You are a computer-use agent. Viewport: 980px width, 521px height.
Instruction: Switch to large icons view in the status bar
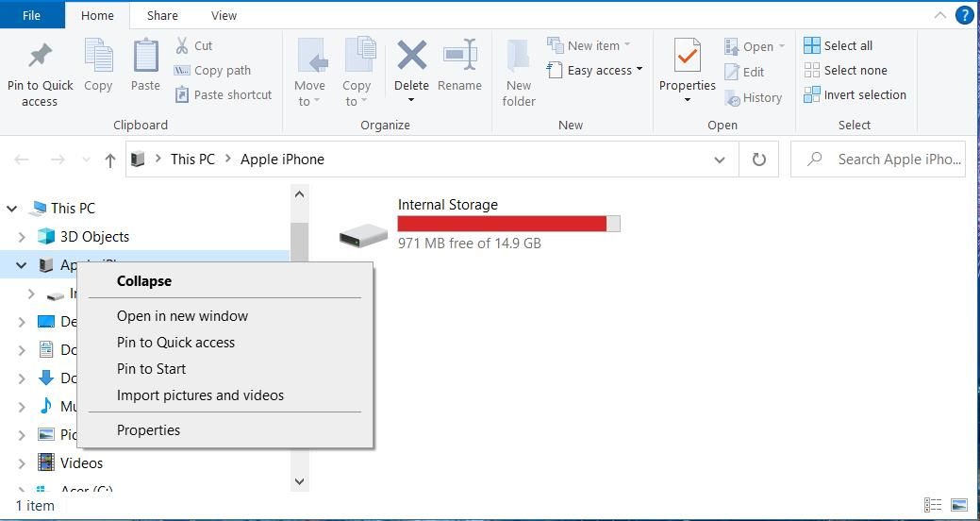pyautogui.click(x=959, y=505)
